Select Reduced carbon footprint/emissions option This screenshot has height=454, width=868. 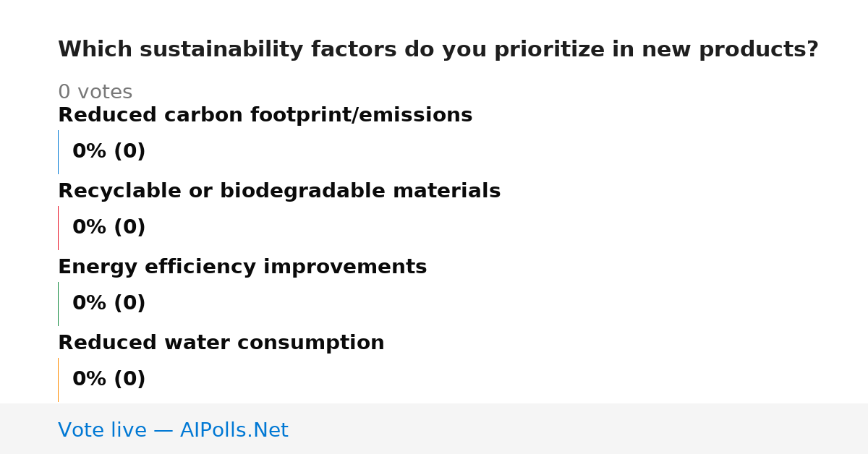pos(265,116)
